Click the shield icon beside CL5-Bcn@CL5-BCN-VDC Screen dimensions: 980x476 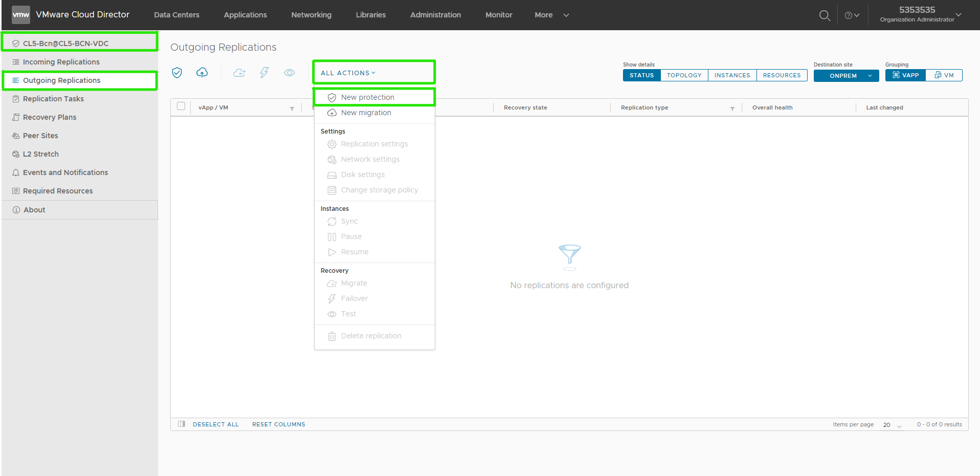16,44
